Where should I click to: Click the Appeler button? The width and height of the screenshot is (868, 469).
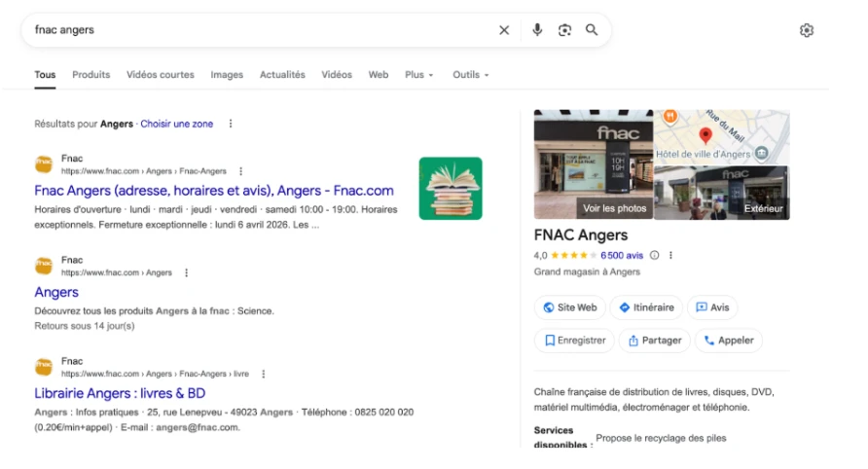coord(729,340)
